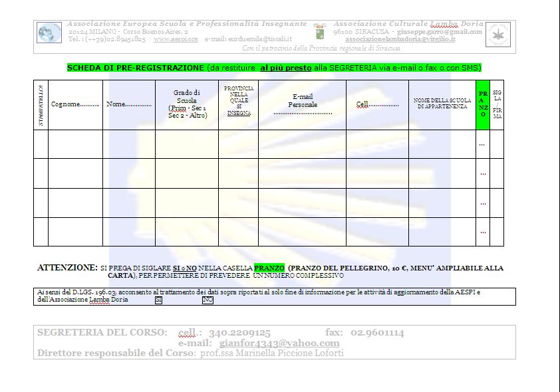Click the SEGRETERIA DEL CORSO label
This screenshot has height=392, width=560.
(x=102, y=332)
